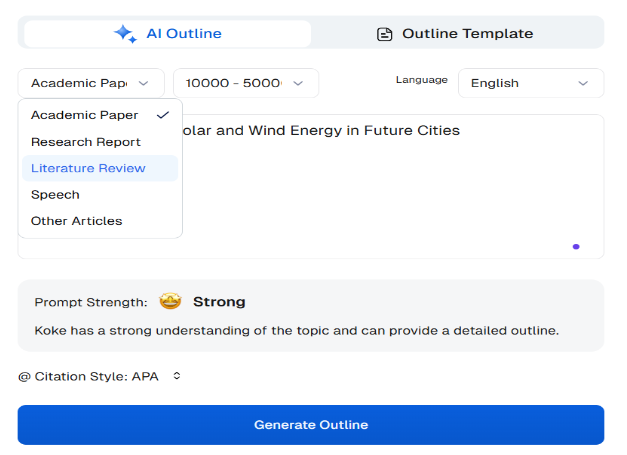Click the checkmark next to Academic Paper
The height and width of the screenshot is (455, 627).
pos(163,115)
